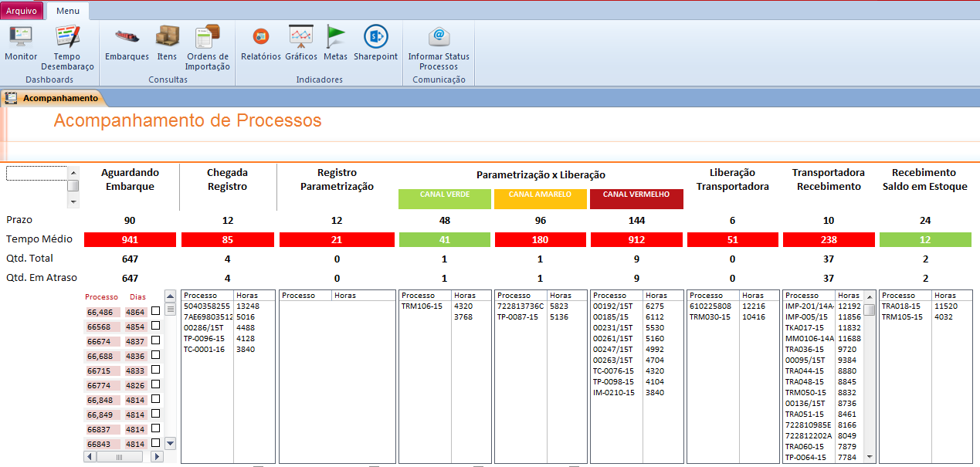Open Sharepoint icon
The image size is (980, 467).
375,36
